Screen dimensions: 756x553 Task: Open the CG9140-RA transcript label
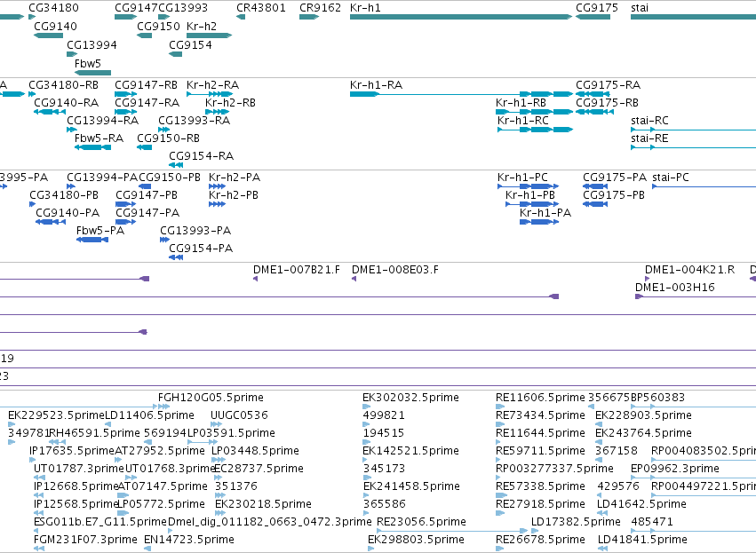[x=66, y=103]
